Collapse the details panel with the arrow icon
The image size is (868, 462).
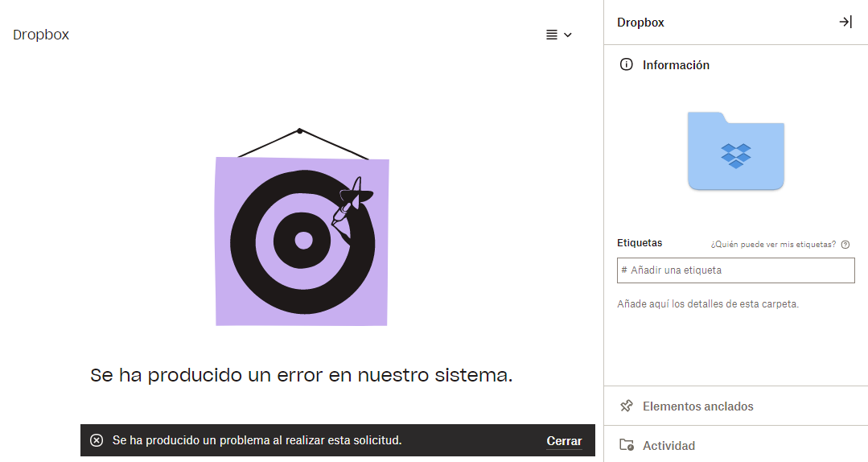pyautogui.click(x=845, y=22)
